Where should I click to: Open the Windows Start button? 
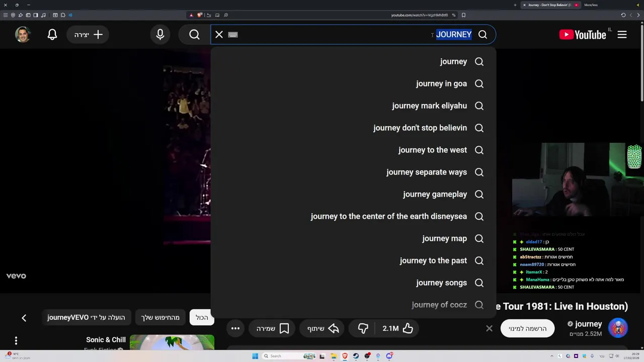[x=255, y=356]
